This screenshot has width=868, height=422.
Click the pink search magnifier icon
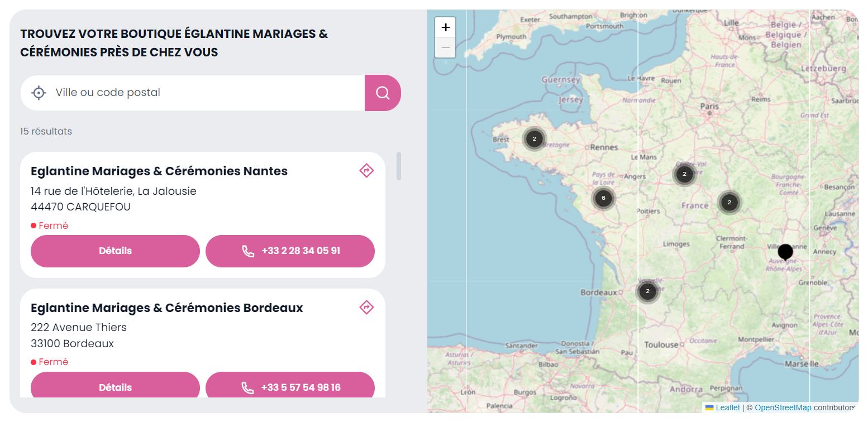tap(383, 93)
